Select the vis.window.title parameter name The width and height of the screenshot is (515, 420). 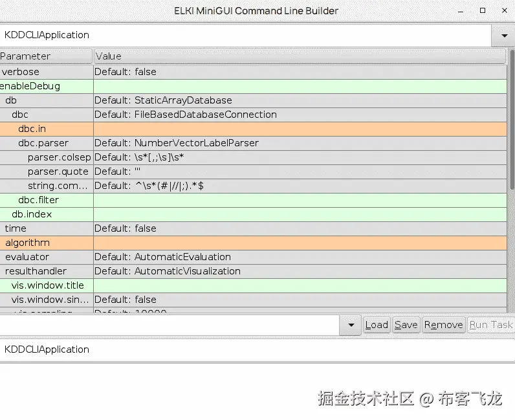coord(47,285)
